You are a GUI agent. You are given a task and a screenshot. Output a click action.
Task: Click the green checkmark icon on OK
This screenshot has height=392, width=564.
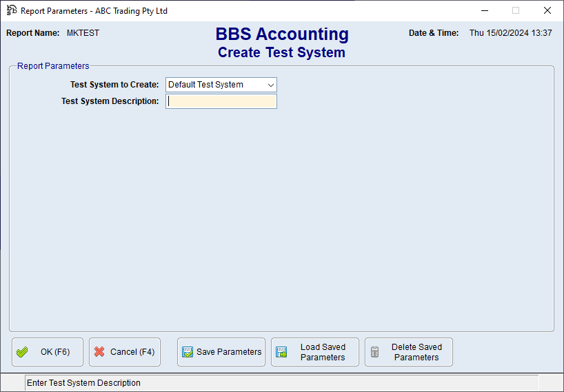pyautogui.click(x=23, y=352)
